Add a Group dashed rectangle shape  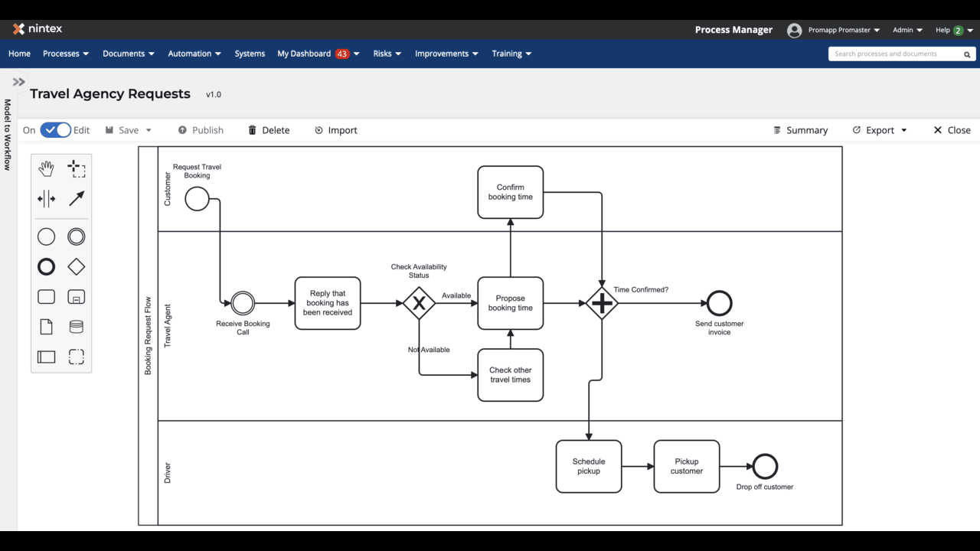(x=77, y=357)
